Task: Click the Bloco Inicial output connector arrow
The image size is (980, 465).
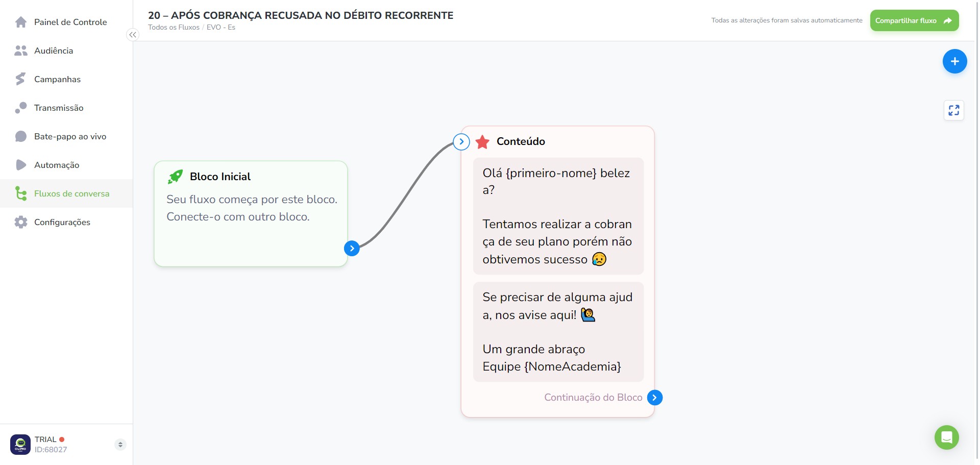Action: 352,249
